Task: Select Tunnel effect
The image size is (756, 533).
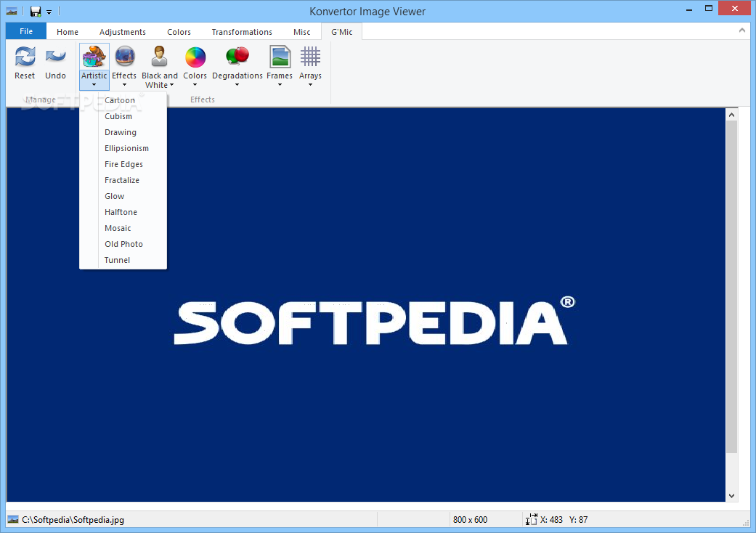Action: [123, 260]
